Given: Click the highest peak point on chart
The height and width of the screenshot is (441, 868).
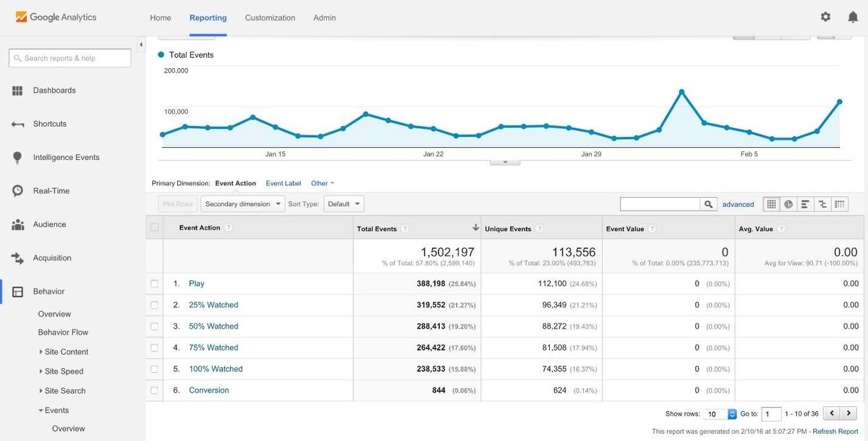Looking at the screenshot, I should [681, 92].
